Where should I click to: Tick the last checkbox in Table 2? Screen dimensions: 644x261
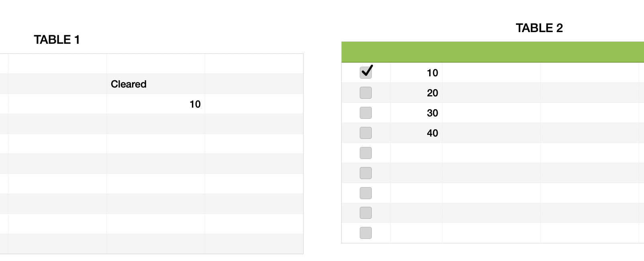tap(366, 233)
